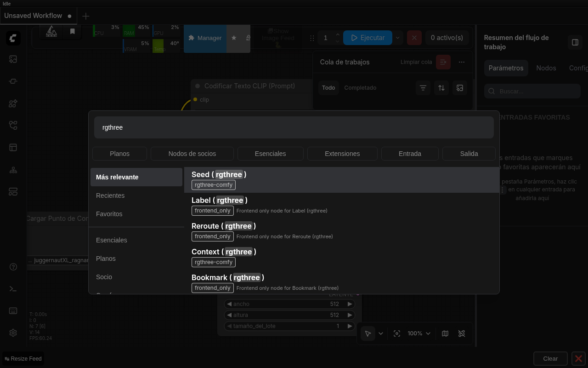Toggle the Planos filter chip

pyautogui.click(x=119, y=154)
